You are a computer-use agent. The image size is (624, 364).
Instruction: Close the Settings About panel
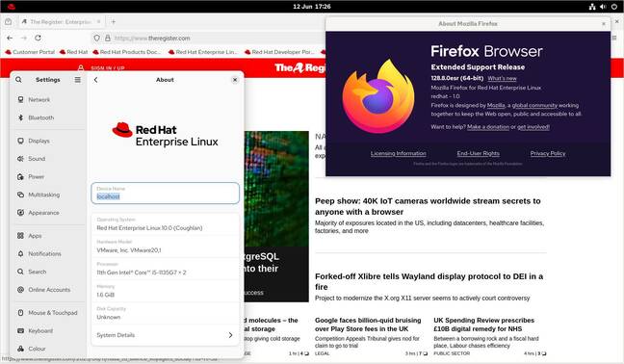(235, 80)
